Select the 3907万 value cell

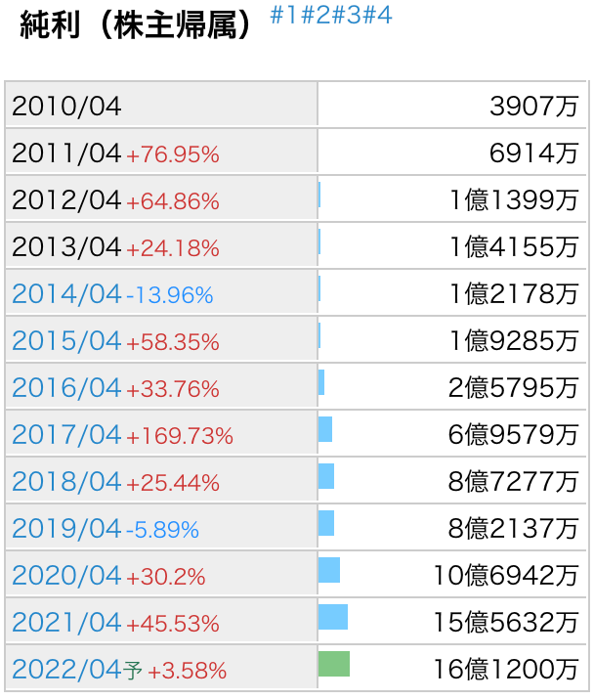point(451,105)
